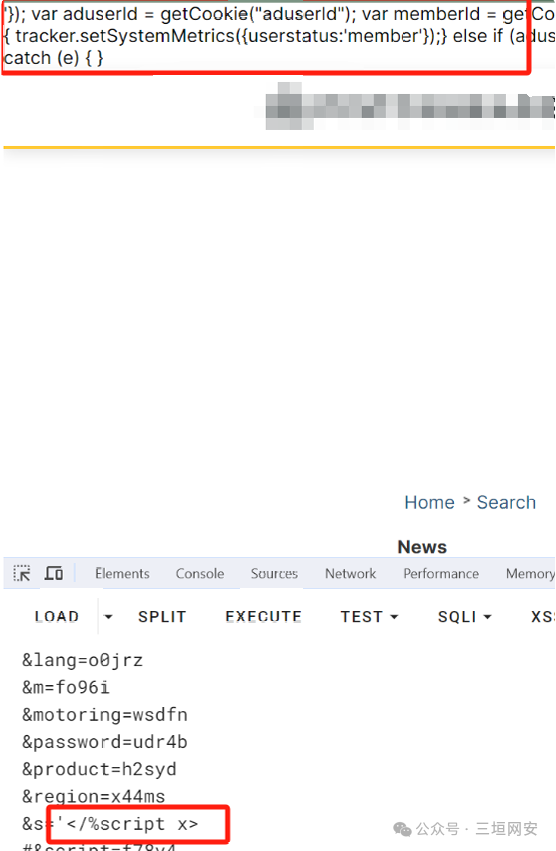The image size is (556, 851).
Task: Open the Elements tab in DevTools
Action: coord(122,574)
